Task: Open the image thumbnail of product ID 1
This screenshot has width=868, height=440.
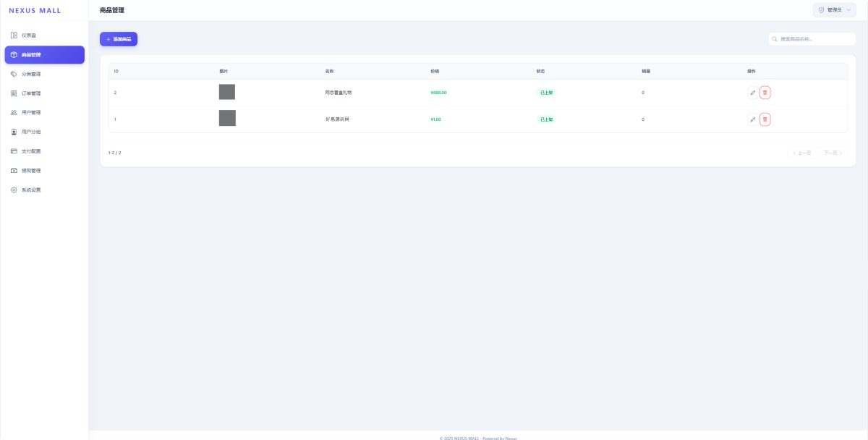Action: tap(227, 119)
